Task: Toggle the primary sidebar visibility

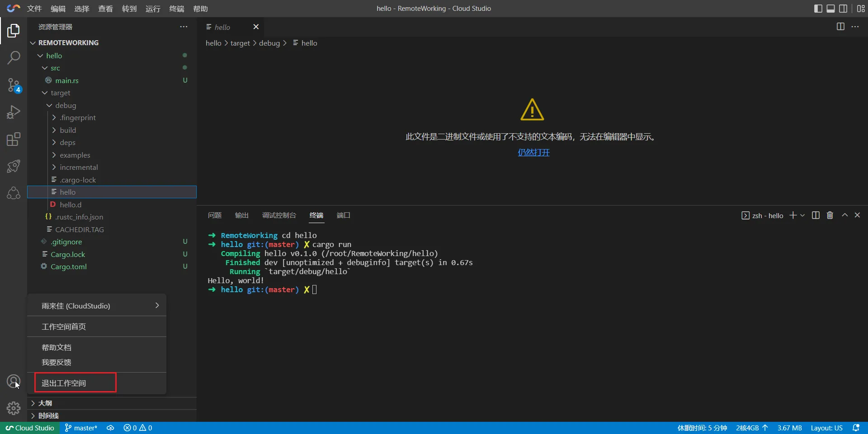Action: pyautogui.click(x=818, y=8)
